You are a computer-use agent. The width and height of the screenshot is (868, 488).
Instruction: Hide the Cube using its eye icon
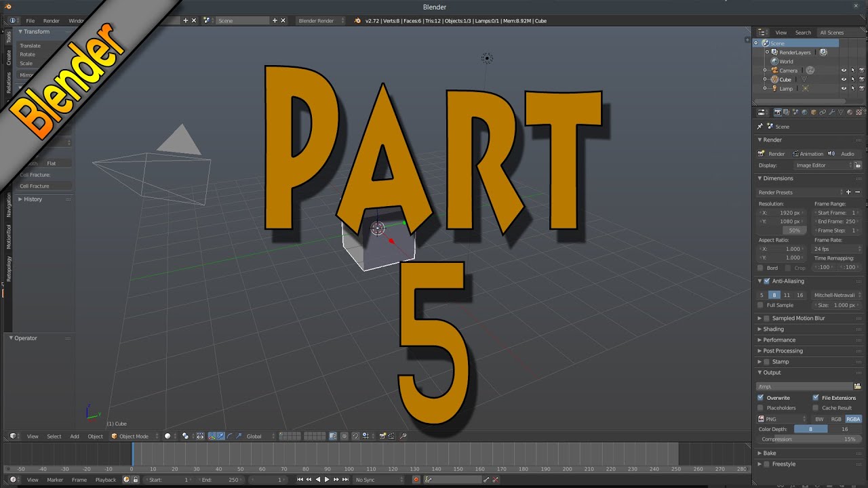pyautogui.click(x=844, y=79)
